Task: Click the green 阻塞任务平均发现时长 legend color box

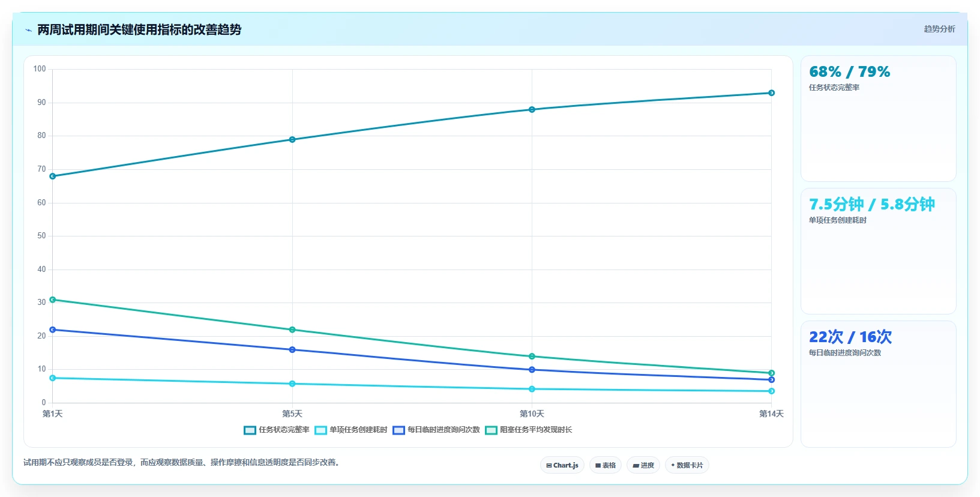Action: coord(491,430)
